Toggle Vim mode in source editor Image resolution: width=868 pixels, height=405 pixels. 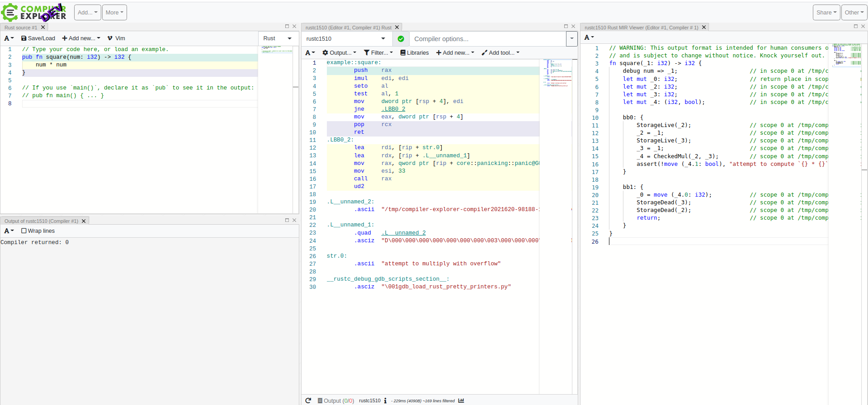click(116, 38)
